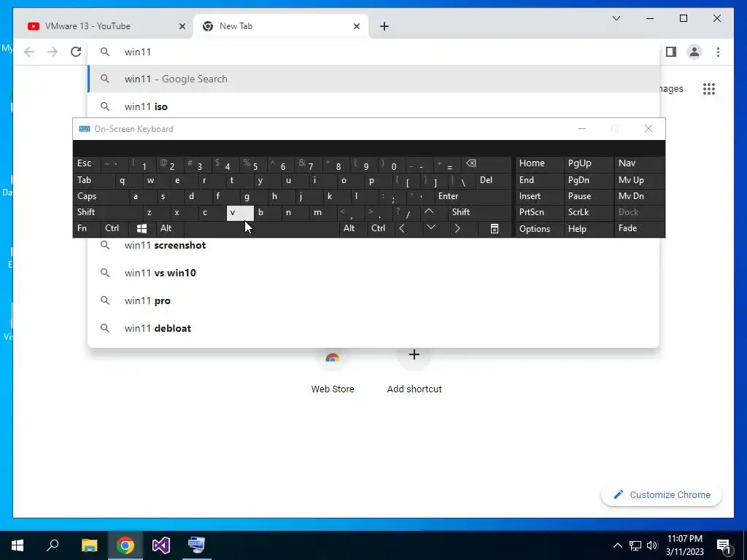Click PgDn on the On-Screen Keyboard
The height and width of the screenshot is (560, 747).
click(589, 180)
